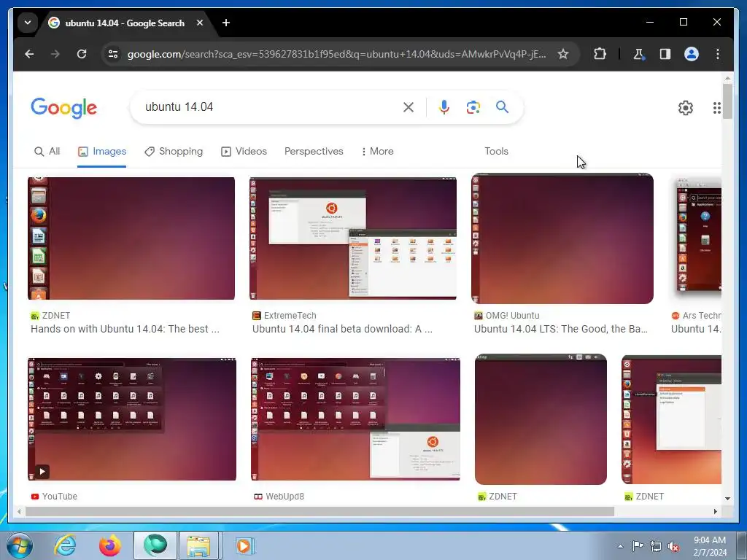
Task: Reload the Google search page
Action: 82,54
